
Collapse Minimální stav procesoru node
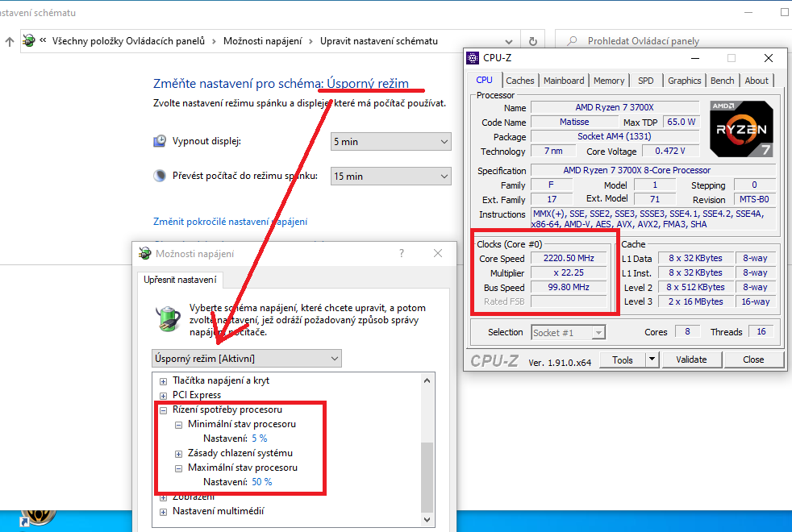click(x=178, y=425)
